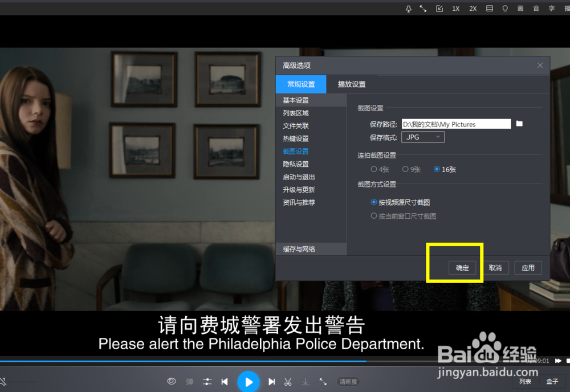Select 基本设置 in the sidebar
Image resolution: width=570 pixels, height=392 pixels.
pyautogui.click(x=311, y=100)
